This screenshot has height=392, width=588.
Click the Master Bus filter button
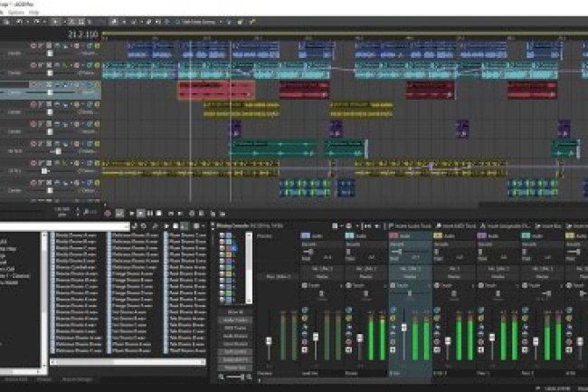[x=235, y=368]
